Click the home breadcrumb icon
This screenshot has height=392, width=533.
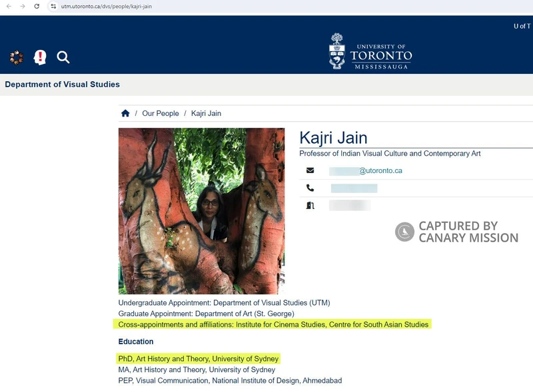tap(125, 113)
